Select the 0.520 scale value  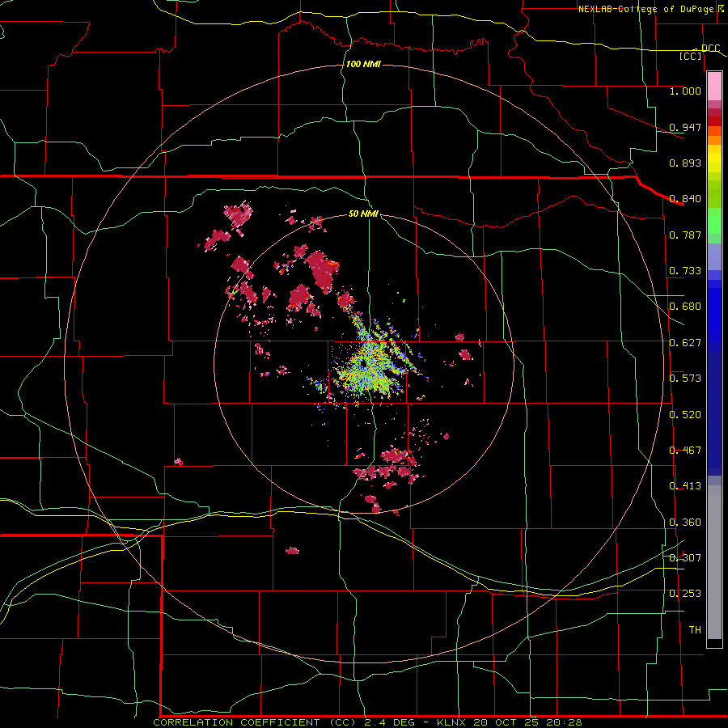685,415
